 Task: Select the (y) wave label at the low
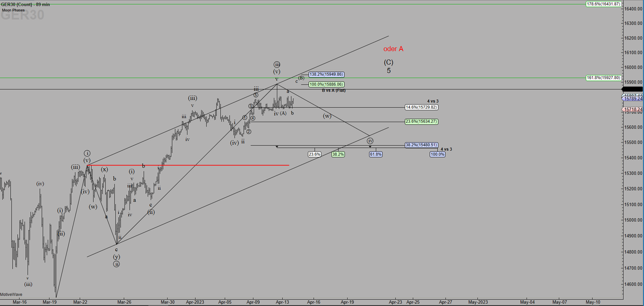point(116,257)
